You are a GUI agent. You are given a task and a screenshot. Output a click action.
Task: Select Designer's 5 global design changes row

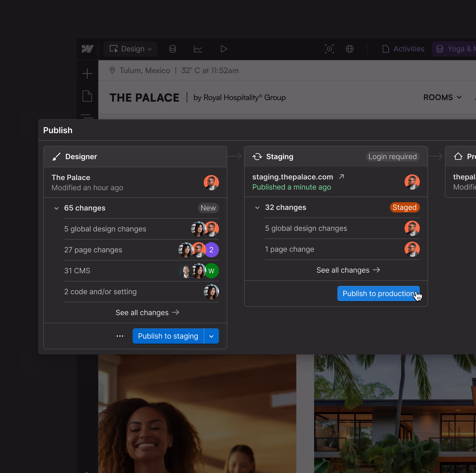[142, 229]
